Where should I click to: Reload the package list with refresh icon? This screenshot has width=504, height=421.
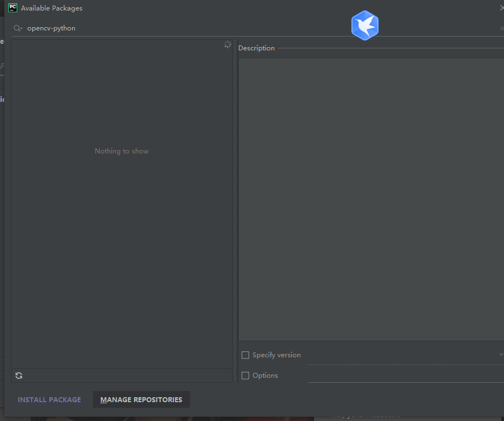[19, 376]
